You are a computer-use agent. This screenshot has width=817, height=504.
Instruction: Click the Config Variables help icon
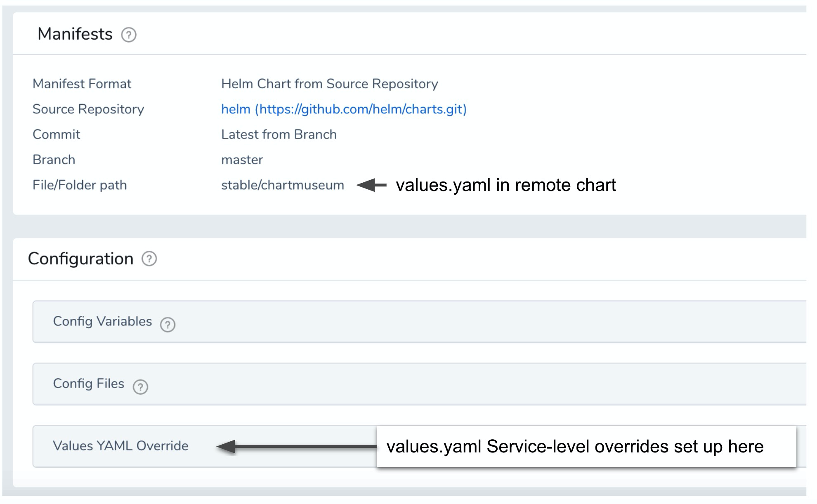tap(168, 325)
